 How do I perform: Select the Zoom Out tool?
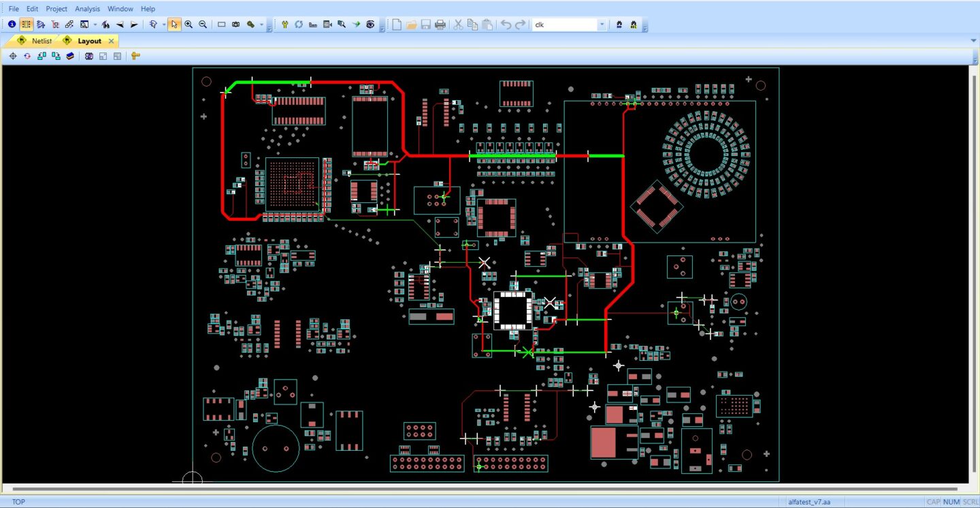click(x=203, y=24)
